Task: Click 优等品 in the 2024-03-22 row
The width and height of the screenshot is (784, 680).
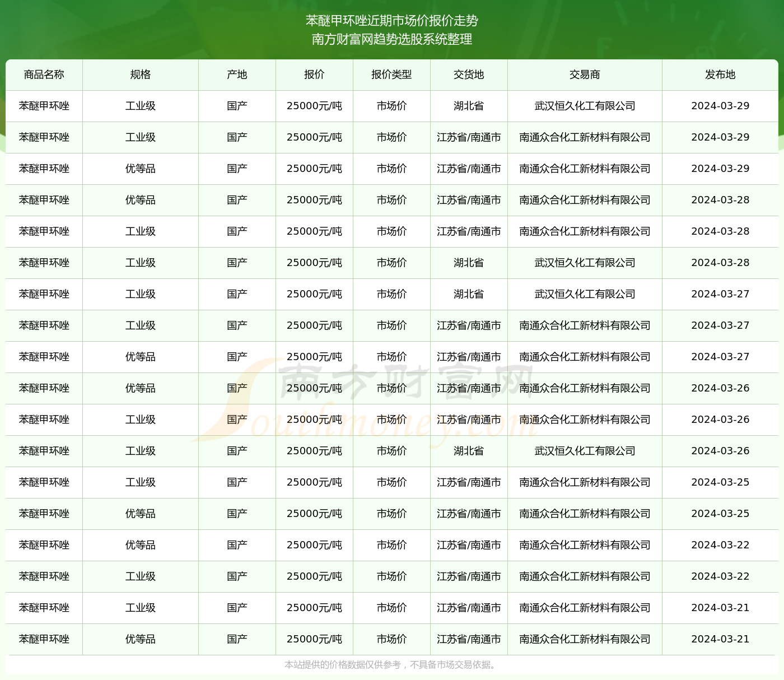Action: 141,545
